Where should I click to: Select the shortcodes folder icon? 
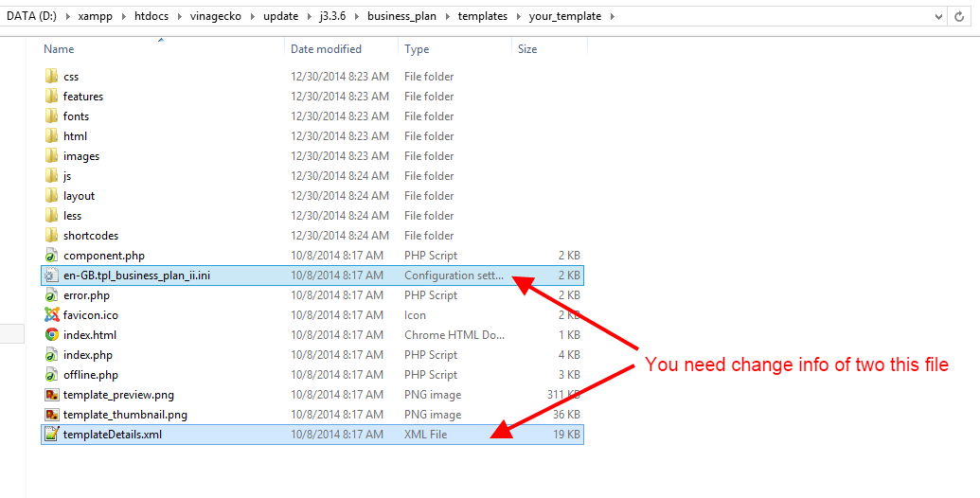click(51, 236)
